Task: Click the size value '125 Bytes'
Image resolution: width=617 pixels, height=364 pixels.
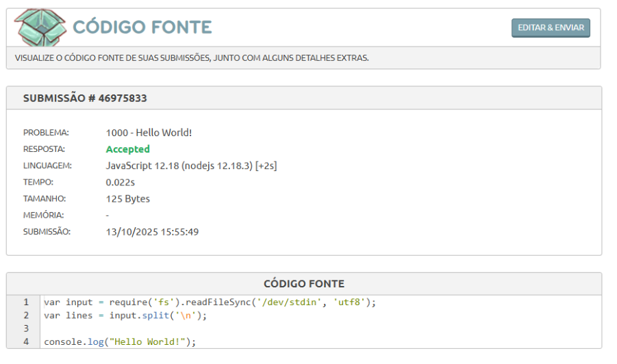Action: click(x=128, y=199)
